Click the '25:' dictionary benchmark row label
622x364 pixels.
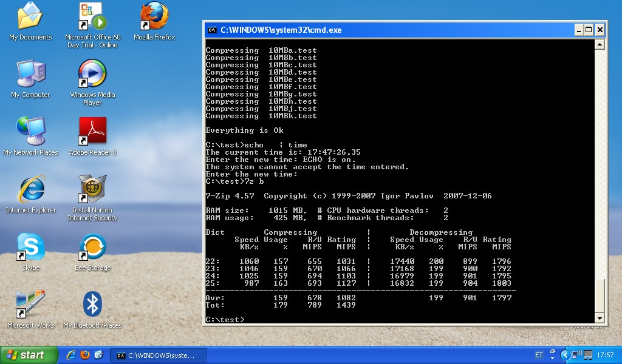point(213,283)
